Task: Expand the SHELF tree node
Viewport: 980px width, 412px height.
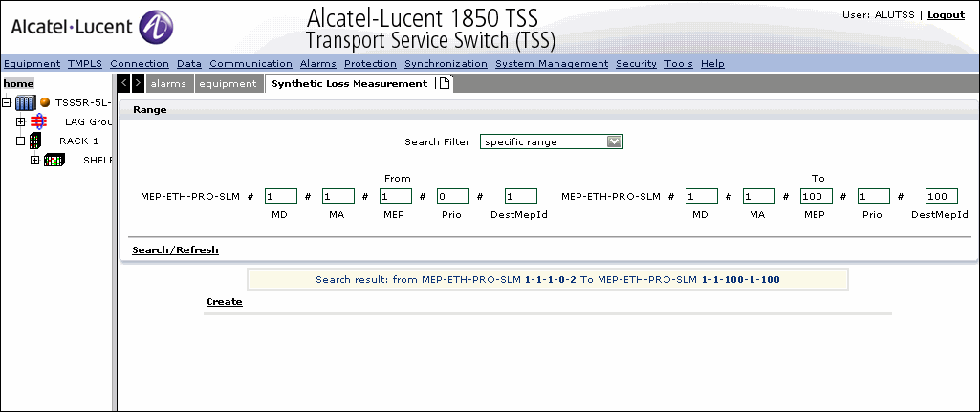Action: (35, 160)
